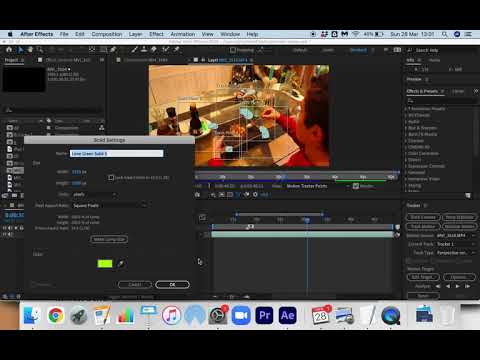Screen dimensions: 480x360
Task: Click Analyze forward play button in Tracker
Action: [x=458, y=286]
